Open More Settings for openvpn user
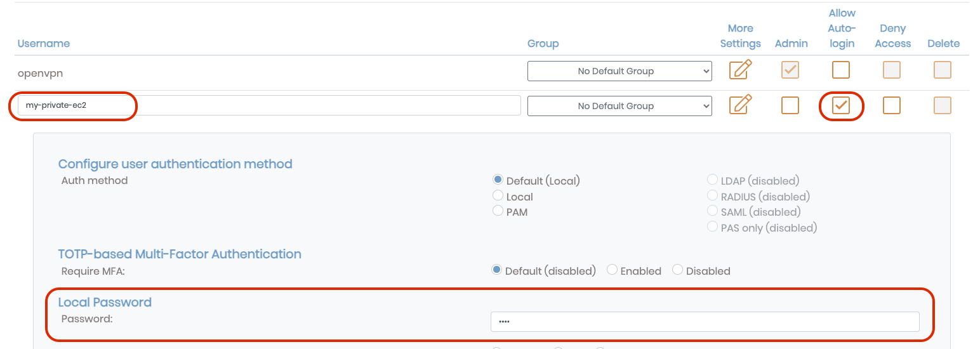 pos(740,69)
